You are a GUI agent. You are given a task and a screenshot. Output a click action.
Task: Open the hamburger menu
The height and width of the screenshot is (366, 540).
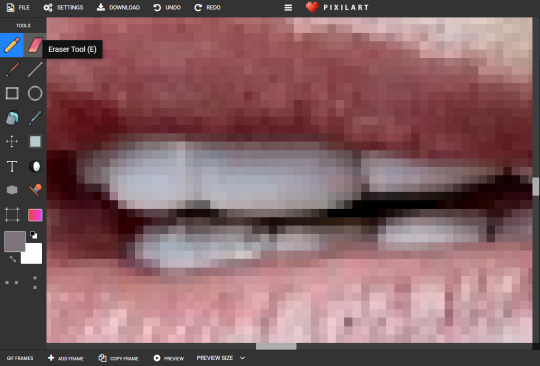(x=288, y=8)
